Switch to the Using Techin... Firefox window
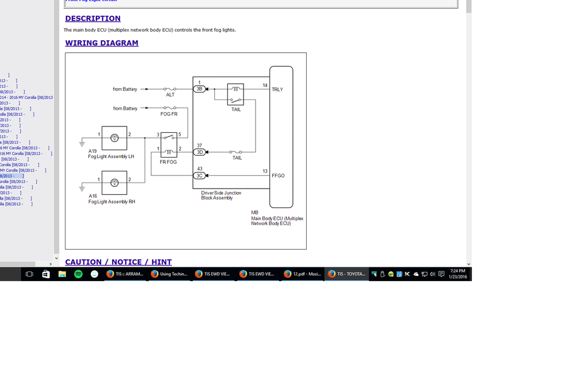This screenshot has height=368, width=588. 169,274
